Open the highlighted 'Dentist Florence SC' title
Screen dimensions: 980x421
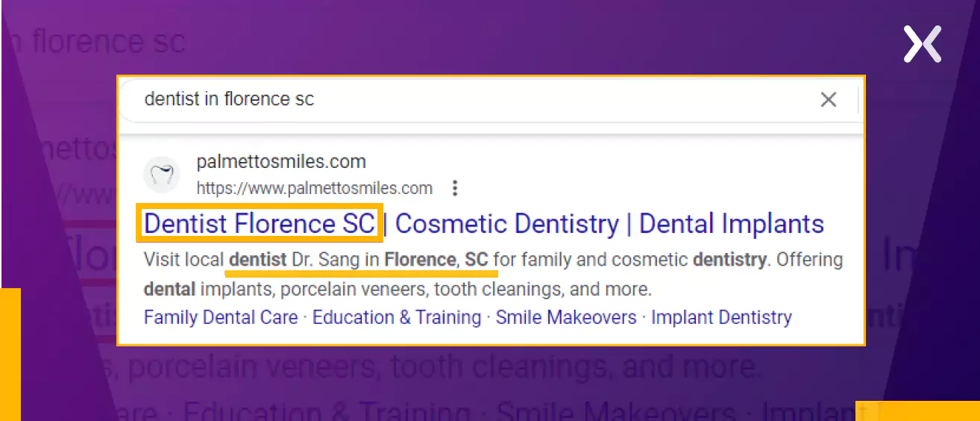tap(260, 223)
